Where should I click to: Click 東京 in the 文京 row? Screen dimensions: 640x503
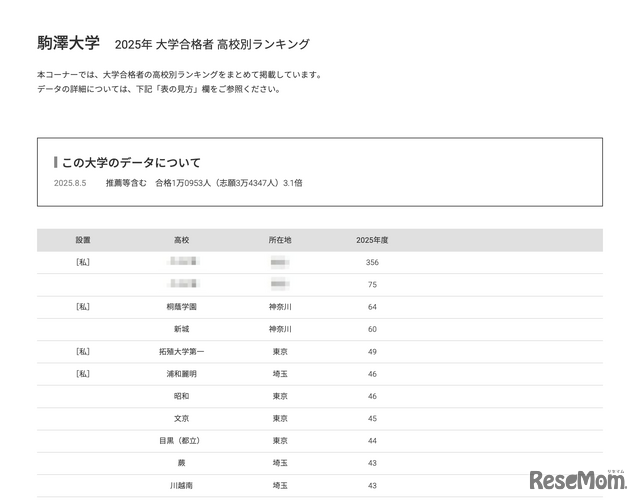click(280, 418)
